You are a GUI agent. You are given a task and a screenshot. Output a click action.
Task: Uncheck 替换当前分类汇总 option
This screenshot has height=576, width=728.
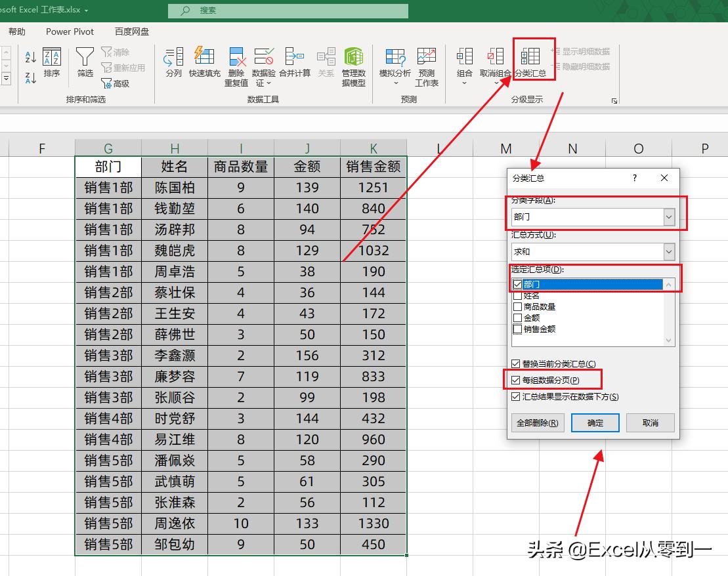coord(517,364)
